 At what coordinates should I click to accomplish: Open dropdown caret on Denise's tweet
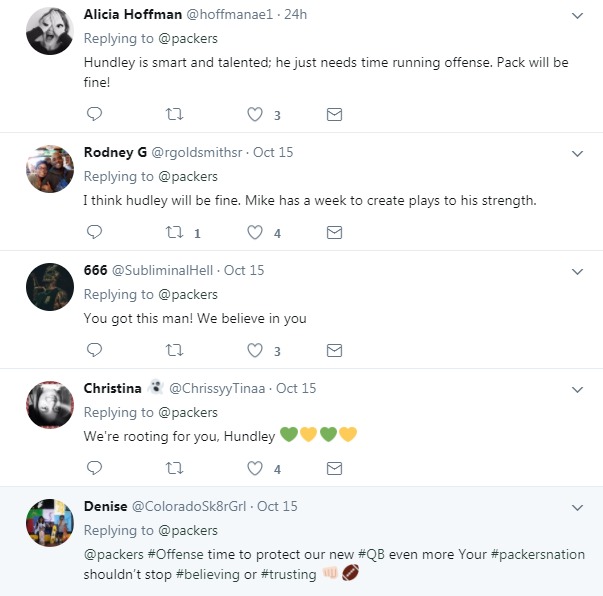point(577,507)
